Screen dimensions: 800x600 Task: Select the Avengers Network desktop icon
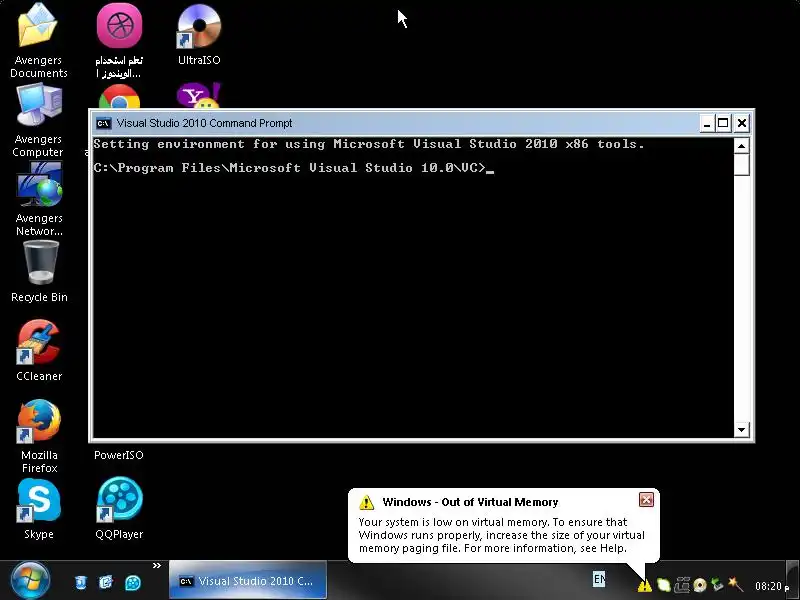pyautogui.click(x=39, y=184)
